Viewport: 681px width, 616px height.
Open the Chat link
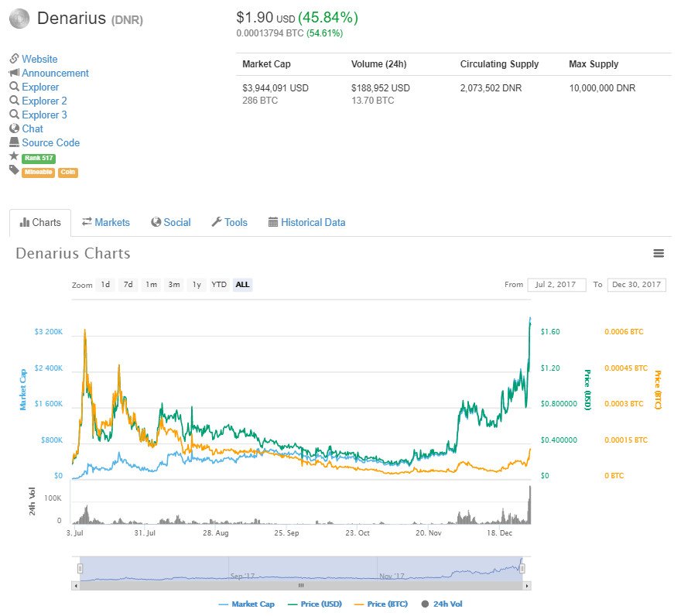click(x=33, y=128)
